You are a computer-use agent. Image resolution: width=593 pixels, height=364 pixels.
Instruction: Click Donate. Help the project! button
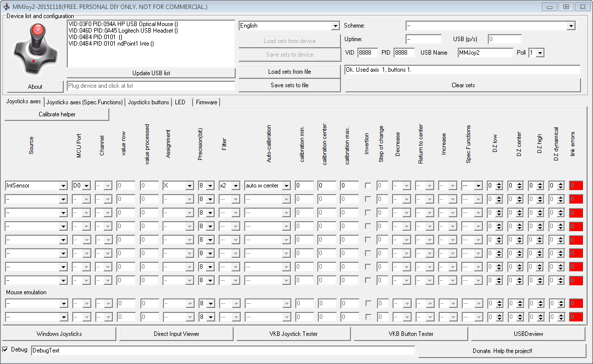502,351
